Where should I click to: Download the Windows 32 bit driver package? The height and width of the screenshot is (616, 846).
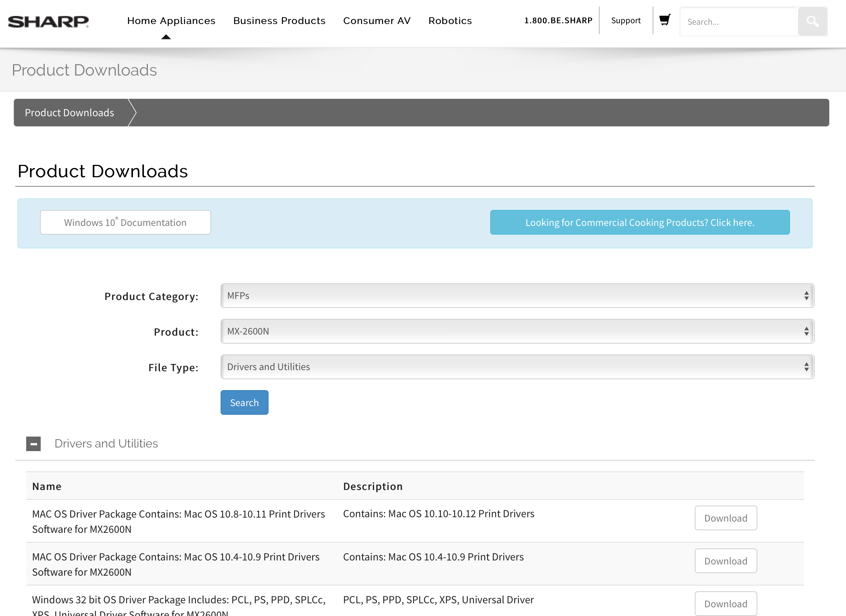pyautogui.click(x=725, y=603)
